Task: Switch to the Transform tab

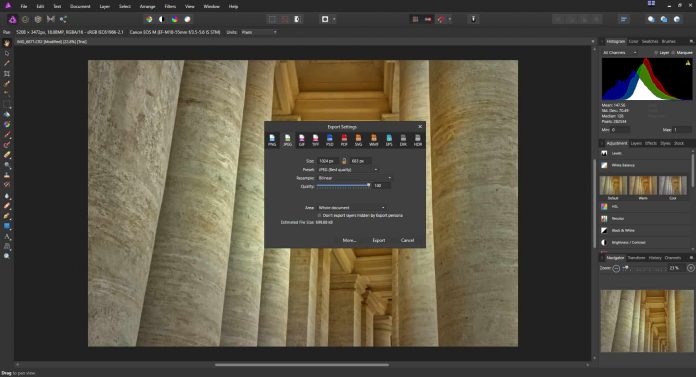Action: coord(636,258)
